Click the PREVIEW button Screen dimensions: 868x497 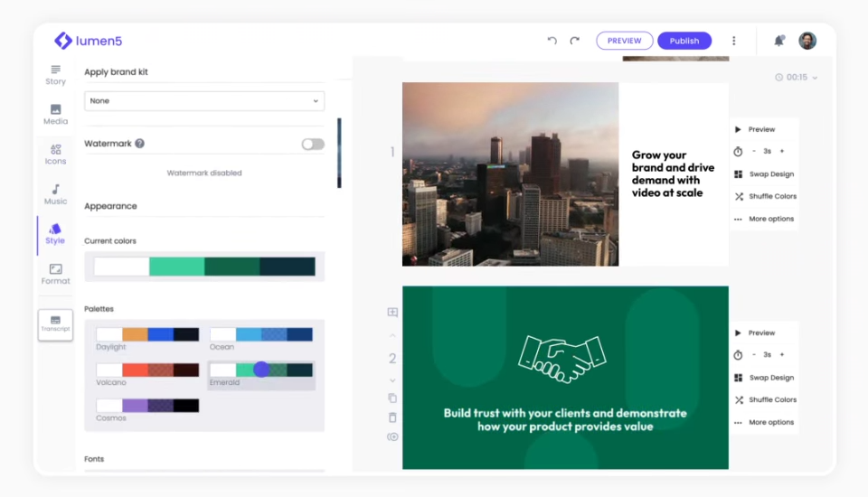click(x=625, y=41)
